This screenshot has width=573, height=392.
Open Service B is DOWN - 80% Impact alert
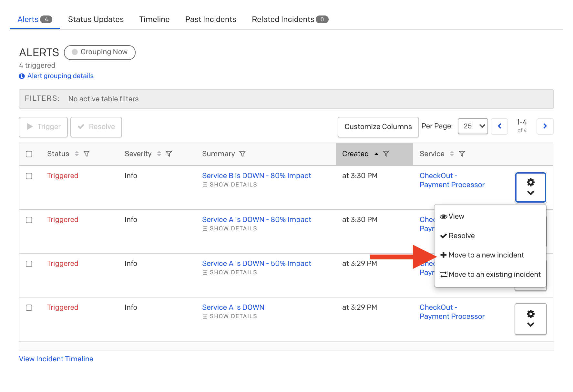[257, 176]
